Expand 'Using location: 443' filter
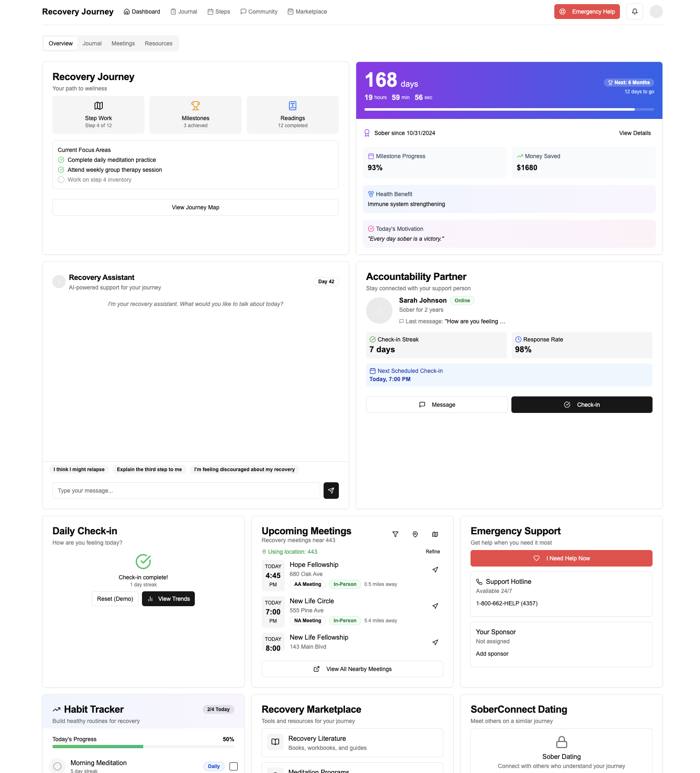Image resolution: width=700 pixels, height=773 pixels. (290, 551)
